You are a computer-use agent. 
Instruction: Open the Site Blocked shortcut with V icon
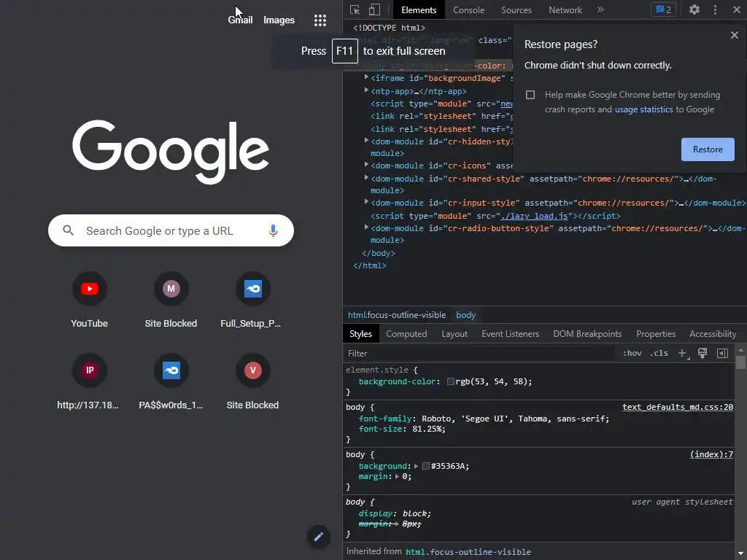(252, 382)
